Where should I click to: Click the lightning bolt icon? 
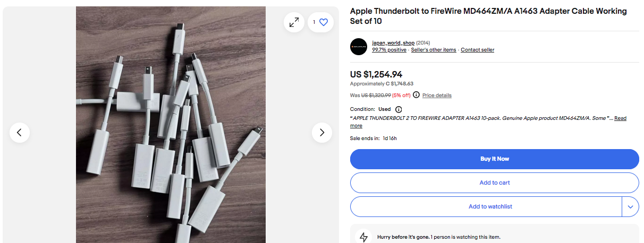pyautogui.click(x=364, y=237)
